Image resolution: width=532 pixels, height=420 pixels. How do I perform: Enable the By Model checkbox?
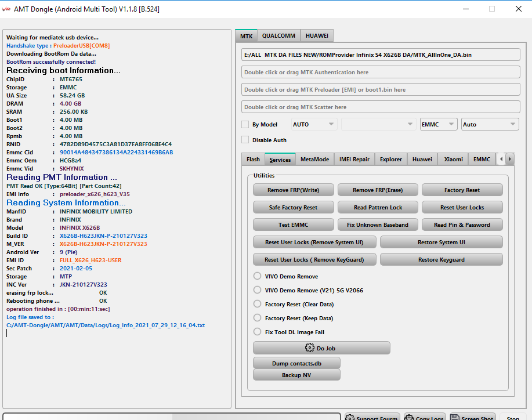(x=245, y=125)
